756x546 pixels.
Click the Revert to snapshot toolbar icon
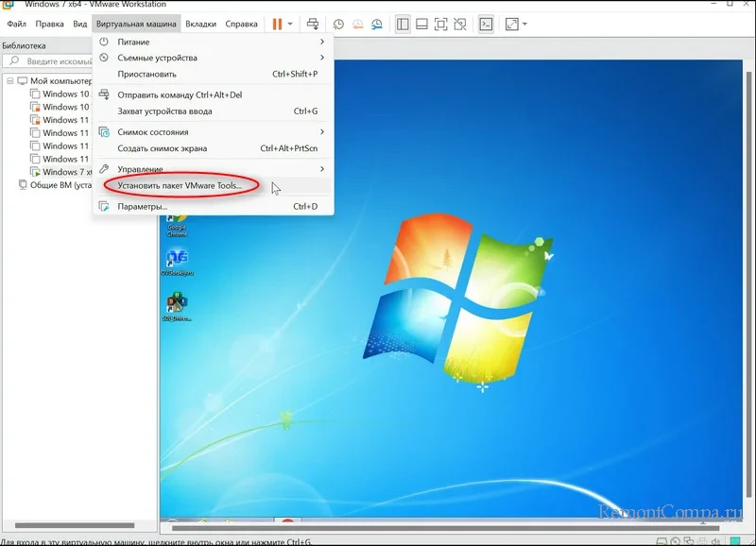click(358, 25)
